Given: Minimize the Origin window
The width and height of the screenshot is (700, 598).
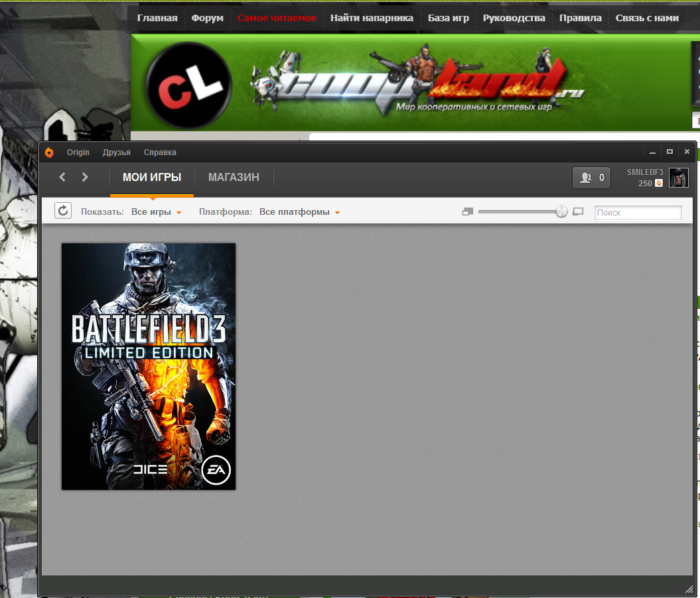Looking at the screenshot, I should coord(652,152).
